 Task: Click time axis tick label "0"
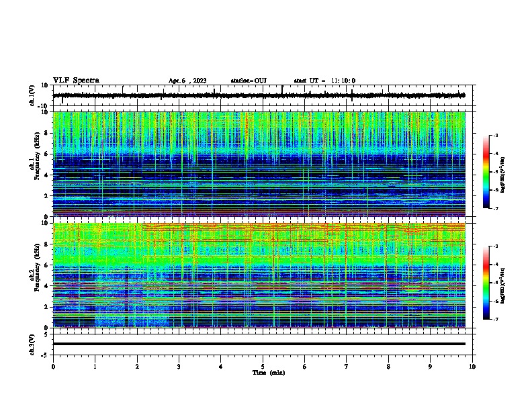[x=53, y=367]
